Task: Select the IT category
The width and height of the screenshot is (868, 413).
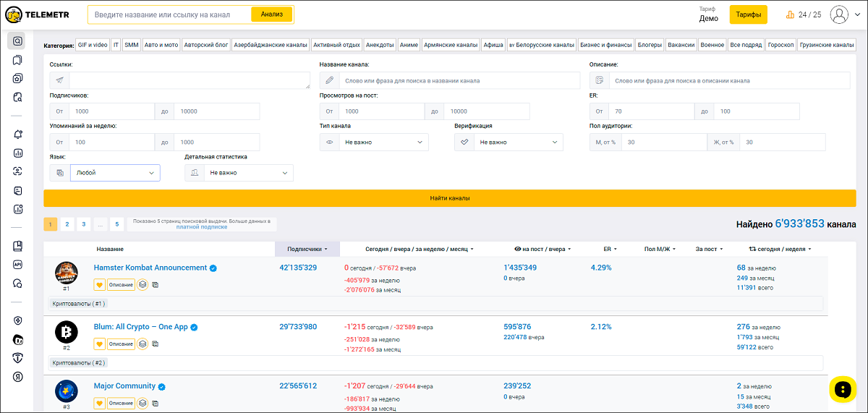Action: (x=116, y=45)
